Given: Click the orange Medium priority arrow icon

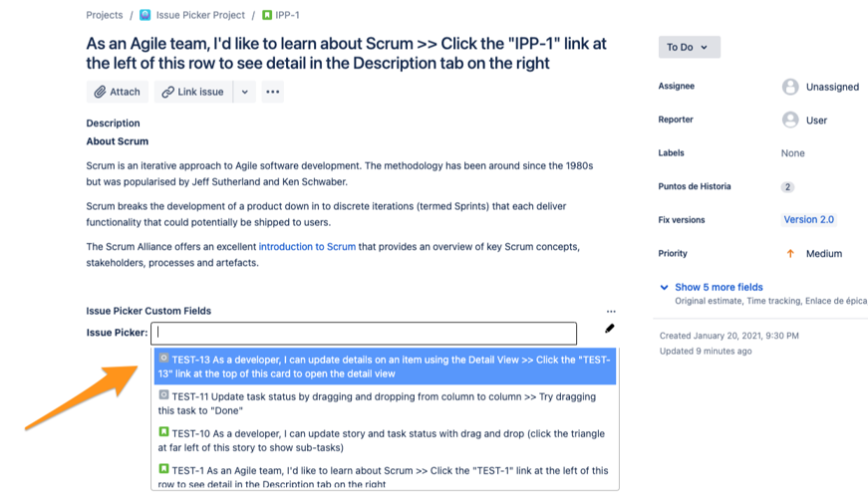Looking at the screenshot, I should tap(790, 254).
